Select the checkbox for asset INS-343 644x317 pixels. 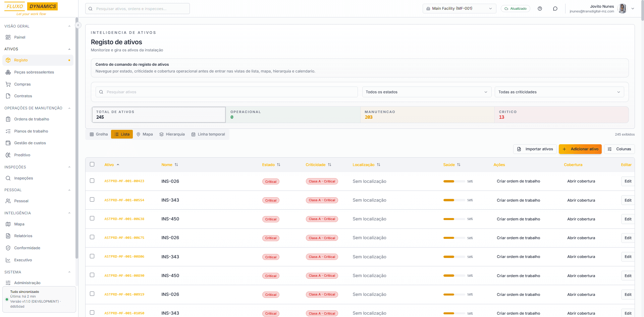92,200
